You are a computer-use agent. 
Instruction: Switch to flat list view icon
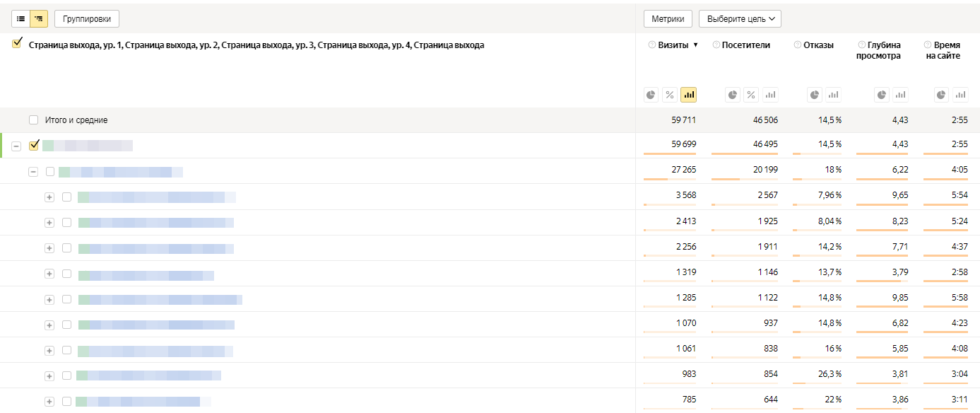pos(20,18)
